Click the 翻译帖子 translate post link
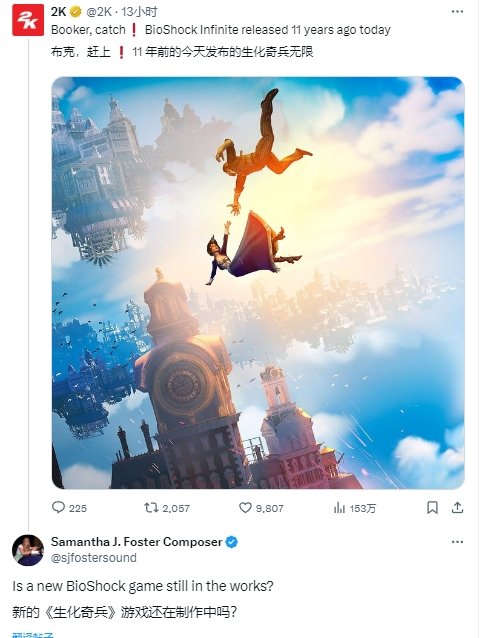Screen dimensions: 480x638 pos(33,635)
